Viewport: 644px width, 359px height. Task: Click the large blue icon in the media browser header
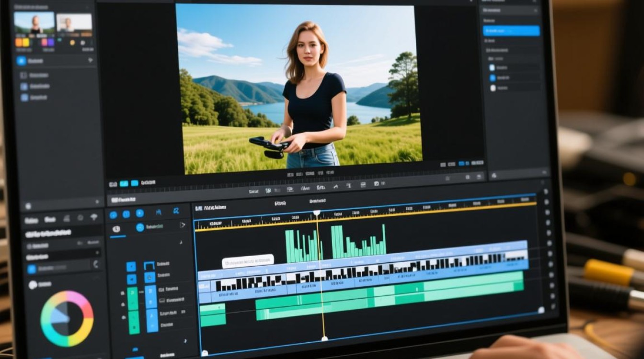click(x=21, y=61)
